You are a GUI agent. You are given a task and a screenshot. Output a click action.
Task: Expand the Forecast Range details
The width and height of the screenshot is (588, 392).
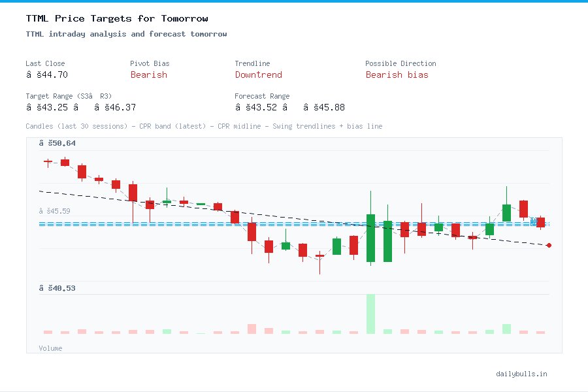(x=262, y=95)
